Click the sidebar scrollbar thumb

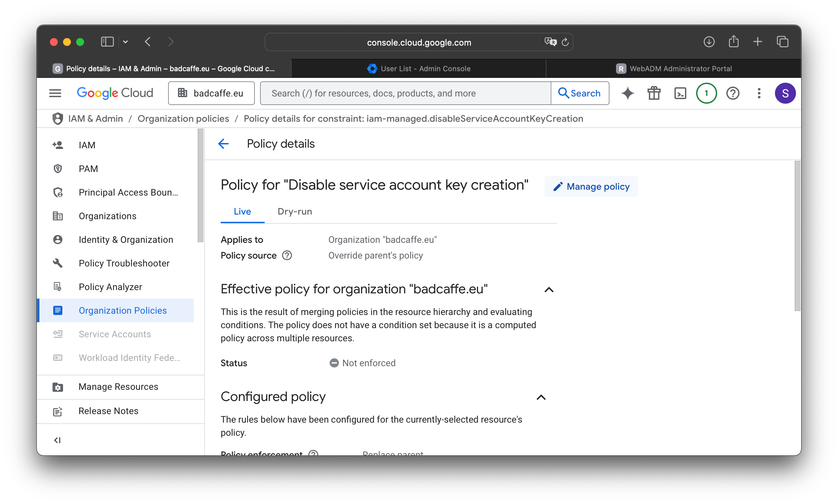201,185
